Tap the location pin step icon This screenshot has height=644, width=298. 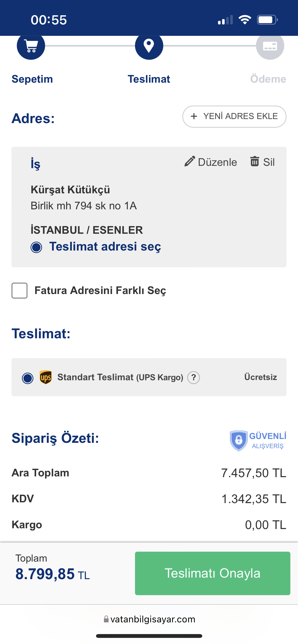[149, 46]
